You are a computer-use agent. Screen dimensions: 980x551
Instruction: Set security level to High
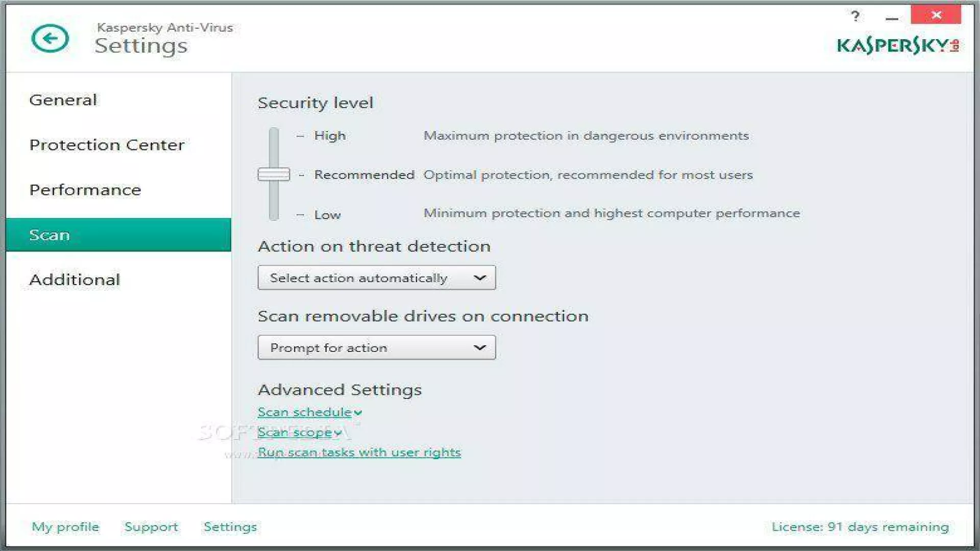click(x=330, y=136)
